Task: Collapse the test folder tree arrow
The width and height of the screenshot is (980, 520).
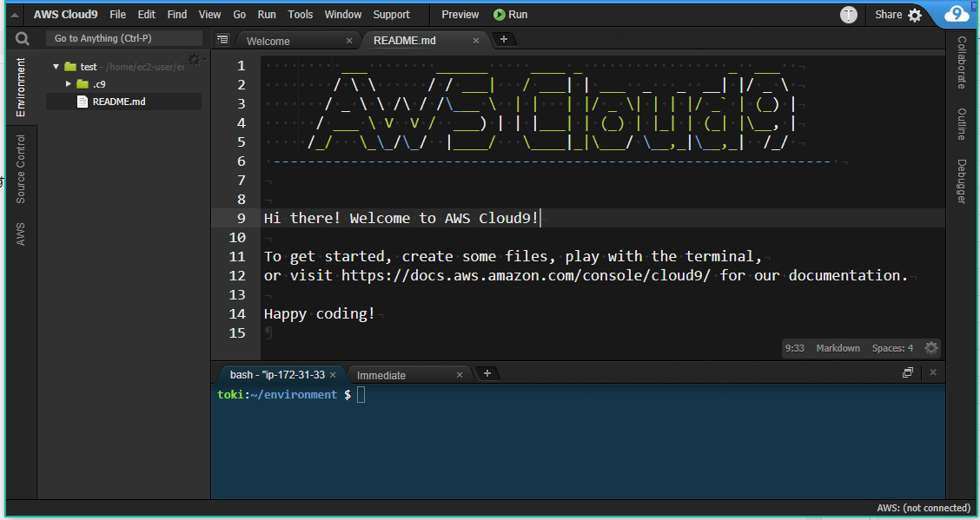Action: pos(56,66)
